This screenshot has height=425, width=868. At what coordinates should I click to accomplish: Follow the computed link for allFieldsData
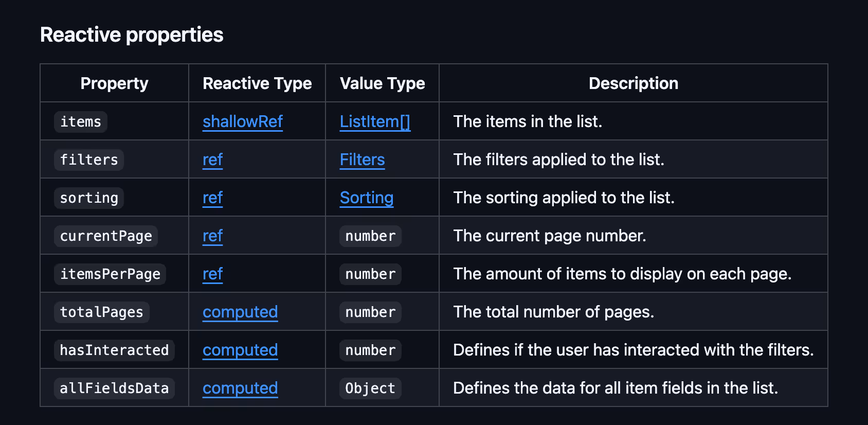[x=240, y=388]
